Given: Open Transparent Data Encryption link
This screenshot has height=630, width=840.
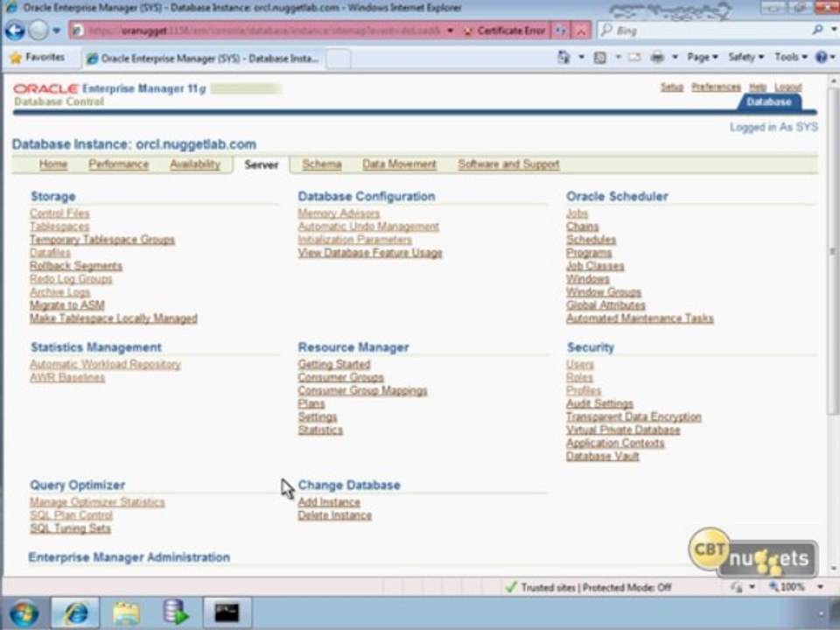Looking at the screenshot, I should (633, 416).
